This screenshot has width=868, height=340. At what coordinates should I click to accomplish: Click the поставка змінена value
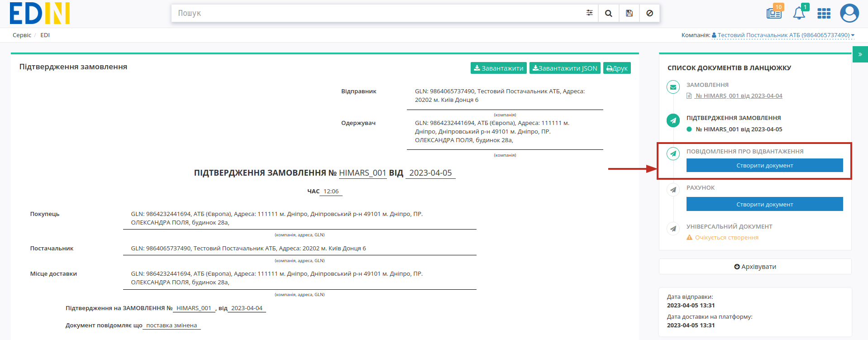point(172,325)
